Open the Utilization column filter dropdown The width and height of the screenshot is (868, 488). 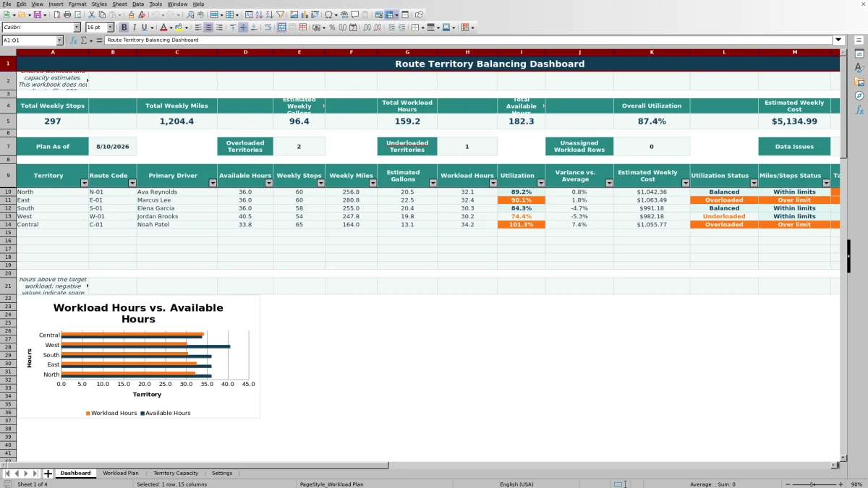click(x=540, y=184)
